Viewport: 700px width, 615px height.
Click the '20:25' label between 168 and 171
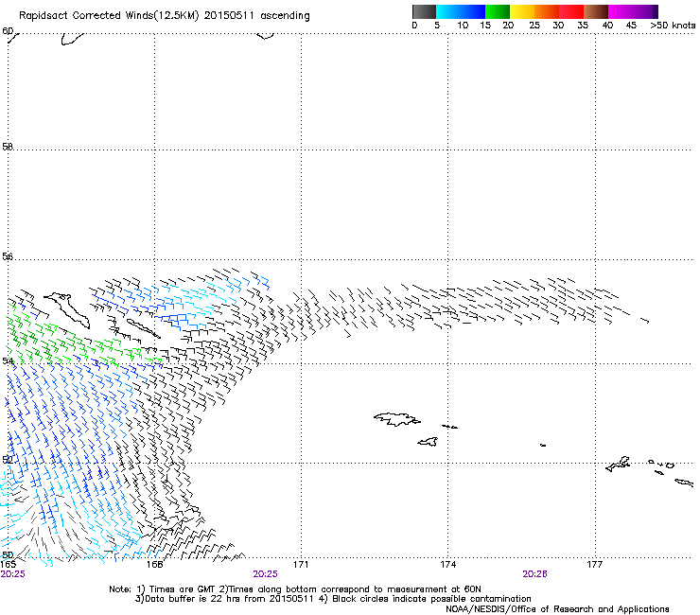(265, 574)
